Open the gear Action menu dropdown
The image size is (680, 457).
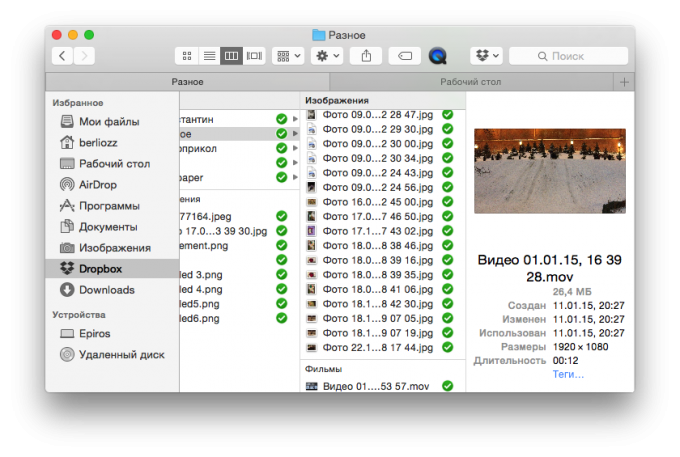pyautogui.click(x=328, y=56)
